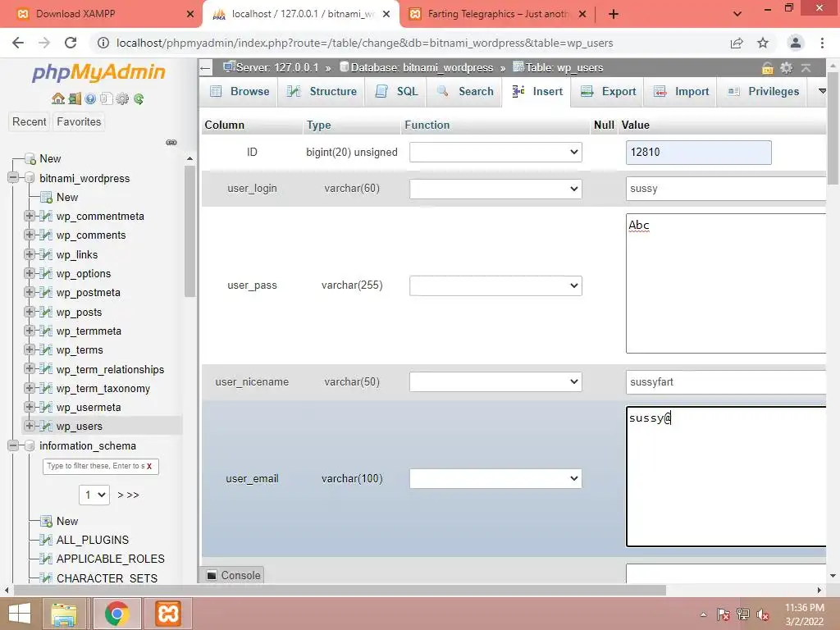The height and width of the screenshot is (630, 840).
Task: Switch to the Structure tab
Action: pyautogui.click(x=322, y=92)
